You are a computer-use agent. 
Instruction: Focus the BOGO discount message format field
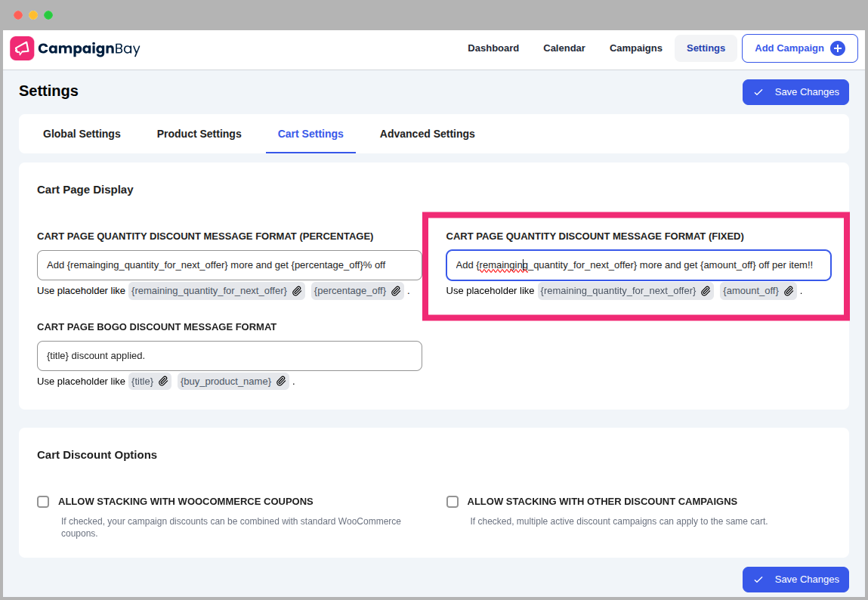229,356
